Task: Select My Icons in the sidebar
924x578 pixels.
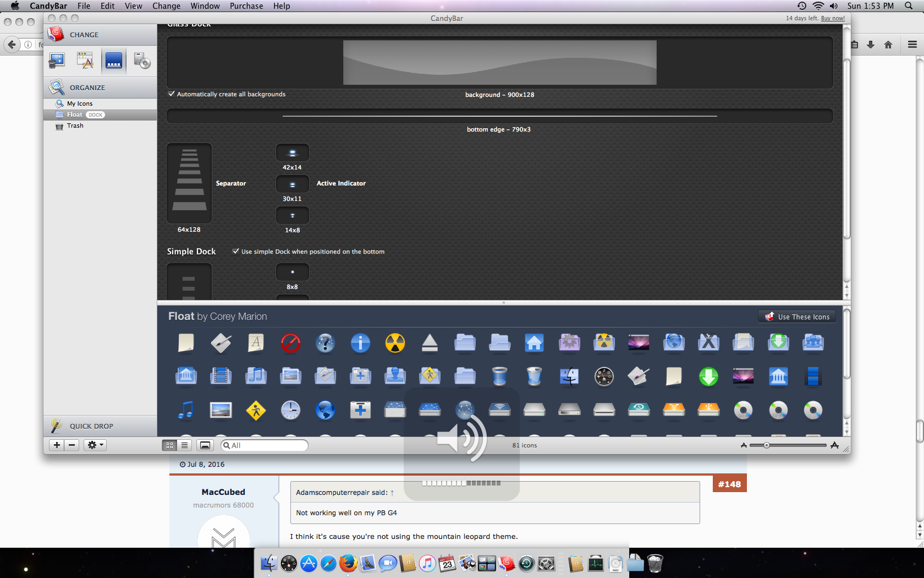Action: point(80,103)
